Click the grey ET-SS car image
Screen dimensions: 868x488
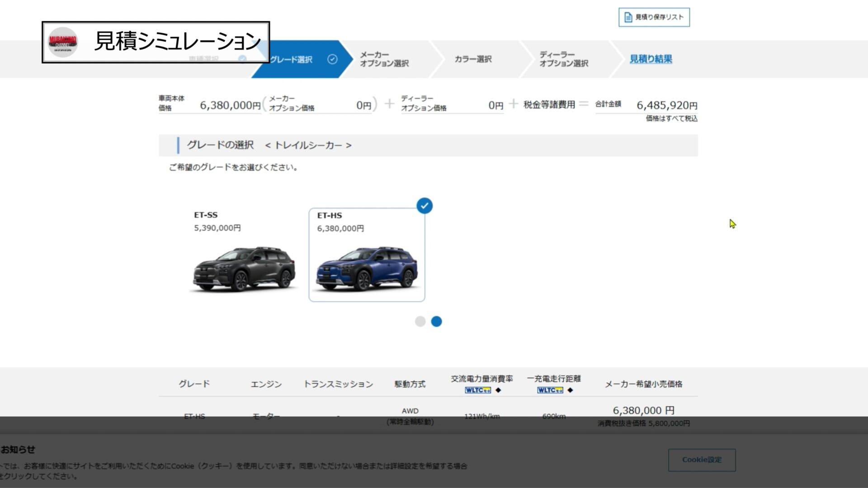point(244,269)
